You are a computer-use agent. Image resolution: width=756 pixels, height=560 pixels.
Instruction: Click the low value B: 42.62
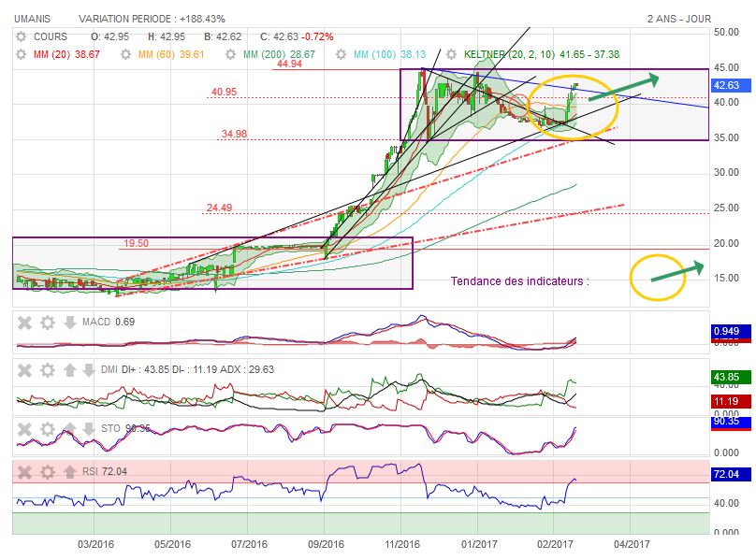pos(223,36)
